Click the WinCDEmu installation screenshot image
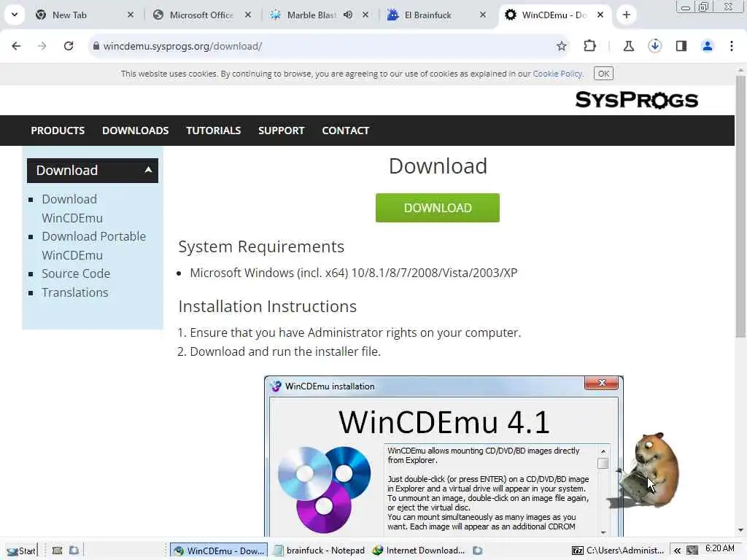The height and width of the screenshot is (560, 747). 444,456
